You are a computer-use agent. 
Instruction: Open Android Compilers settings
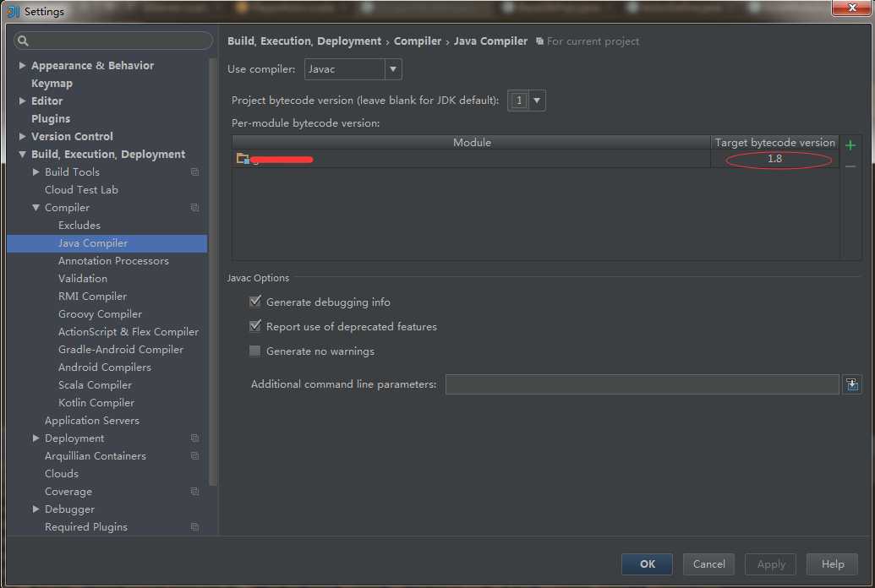click(104, 367)
